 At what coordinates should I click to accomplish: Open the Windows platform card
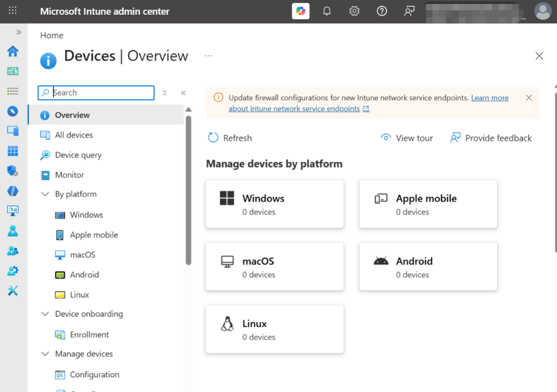[x=275, y=204]
